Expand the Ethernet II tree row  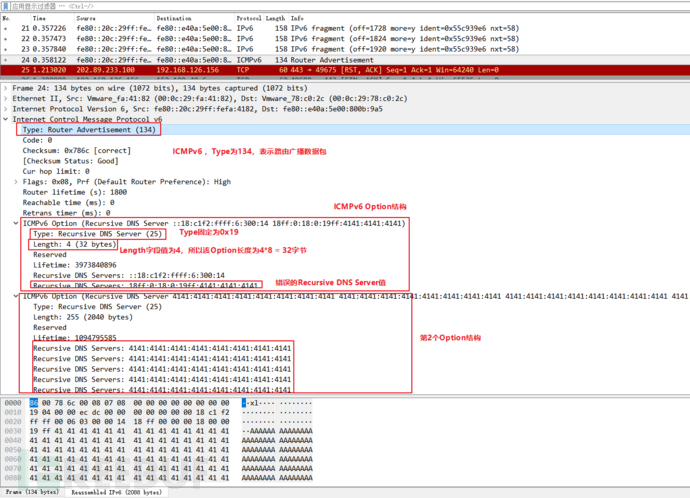pyautogui.click(x=5, y=99)
